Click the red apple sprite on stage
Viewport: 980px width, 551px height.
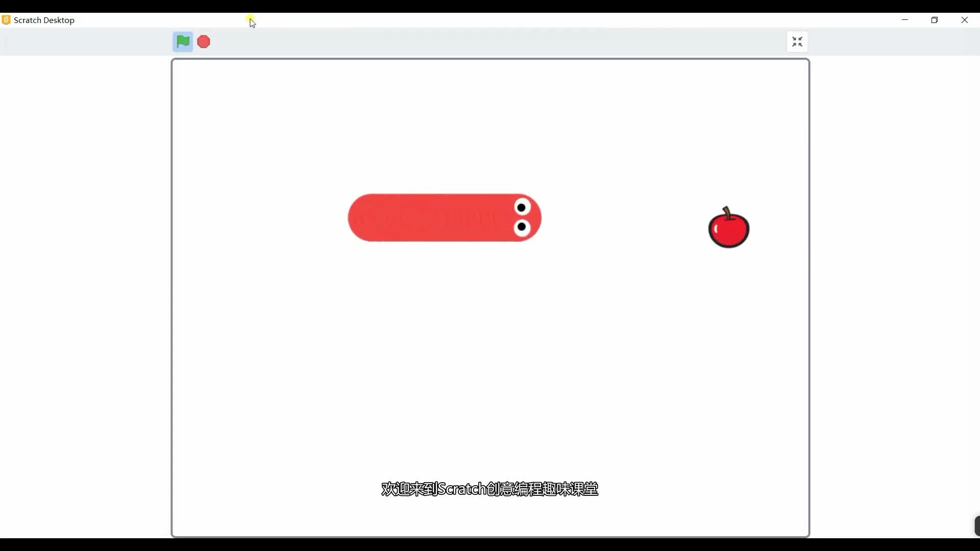[x=729, y=228]
